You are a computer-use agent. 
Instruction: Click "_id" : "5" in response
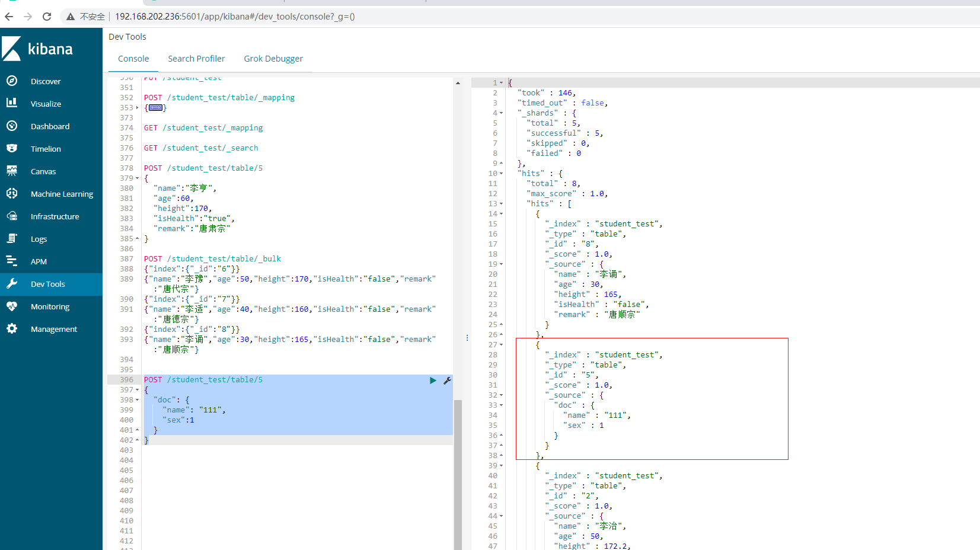pyautogui.click(x=572, y=375)
